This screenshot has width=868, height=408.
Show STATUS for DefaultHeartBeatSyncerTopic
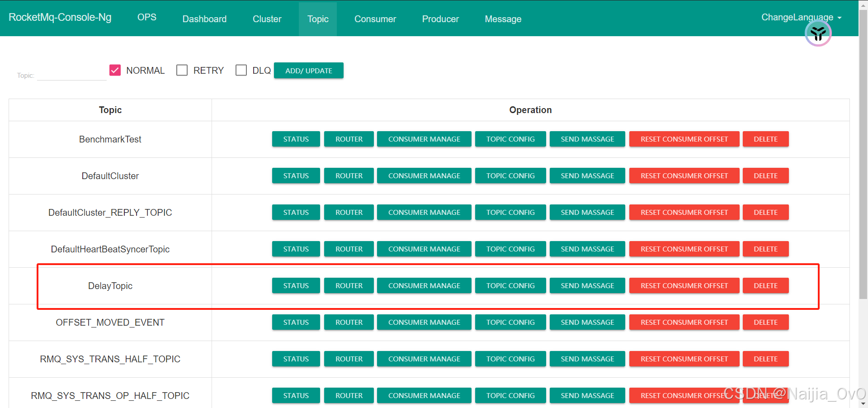pos(296,249)
